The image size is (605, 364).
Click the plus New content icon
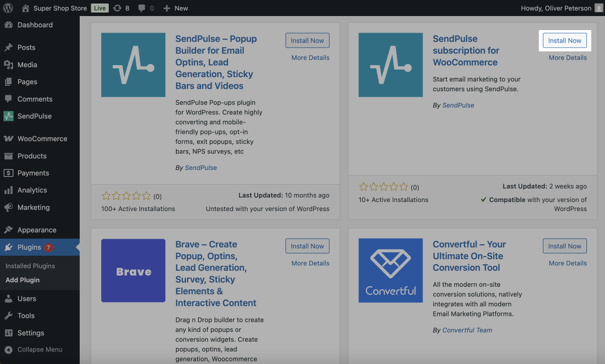[167, 8]
